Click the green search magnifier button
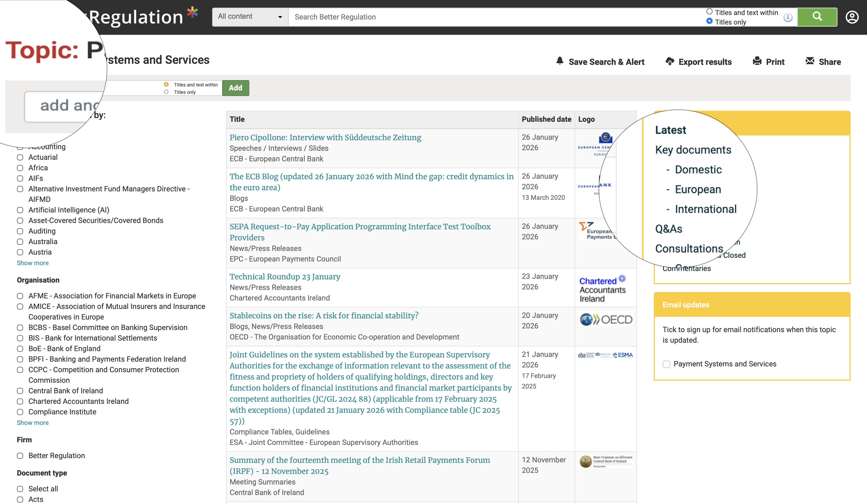Screen dimensions: 867x504 817,17
